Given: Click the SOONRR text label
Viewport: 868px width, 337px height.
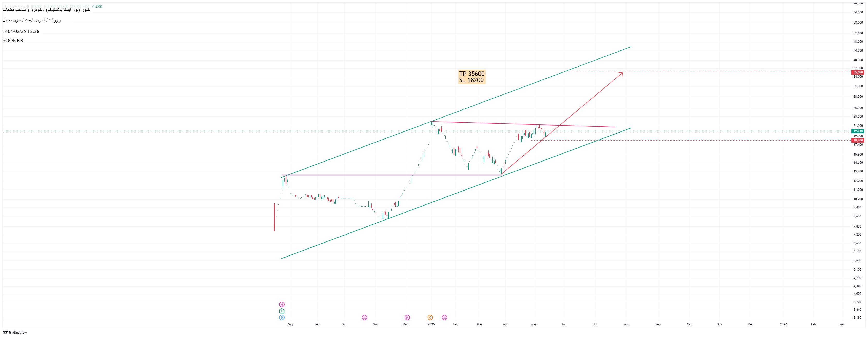Looking at the screenshot, I should point(13,40).
